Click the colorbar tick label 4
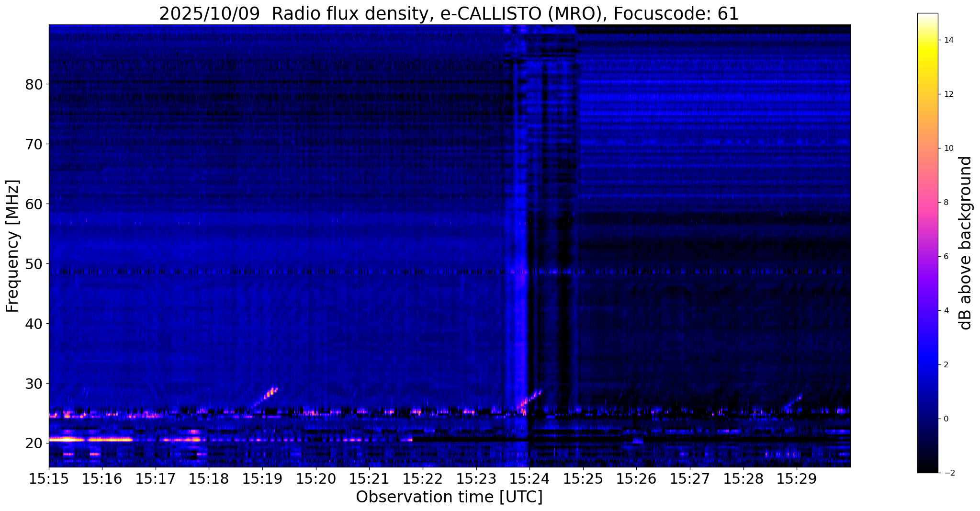The image size is (980, 511). 945,311
